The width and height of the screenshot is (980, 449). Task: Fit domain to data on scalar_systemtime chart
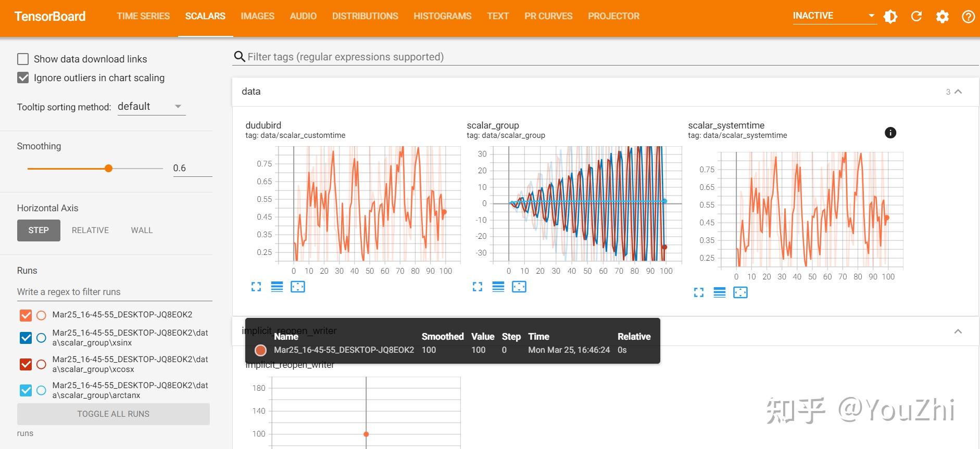[740, 292]
